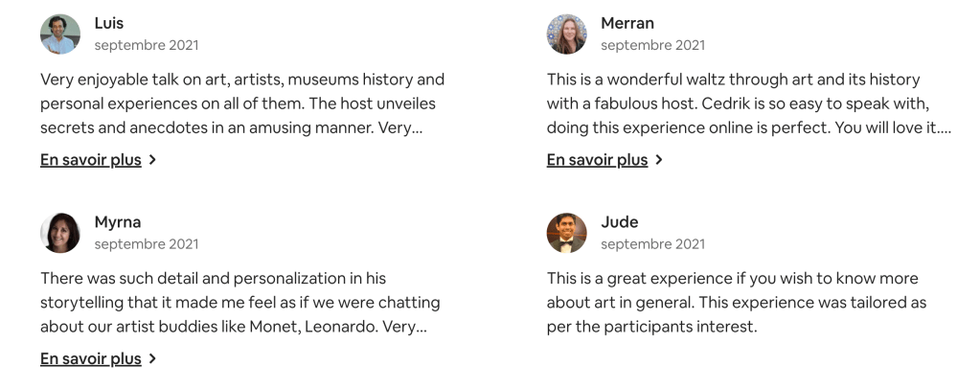Screen dimensions: 980x389
Task: Expand Luis's review with En savoir plus
Action: coord(91,160)
